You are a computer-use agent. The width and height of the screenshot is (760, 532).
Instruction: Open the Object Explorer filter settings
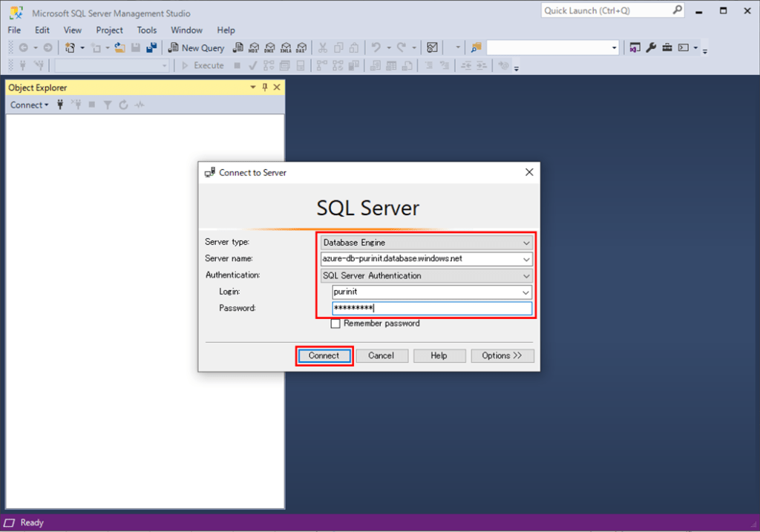108,105
